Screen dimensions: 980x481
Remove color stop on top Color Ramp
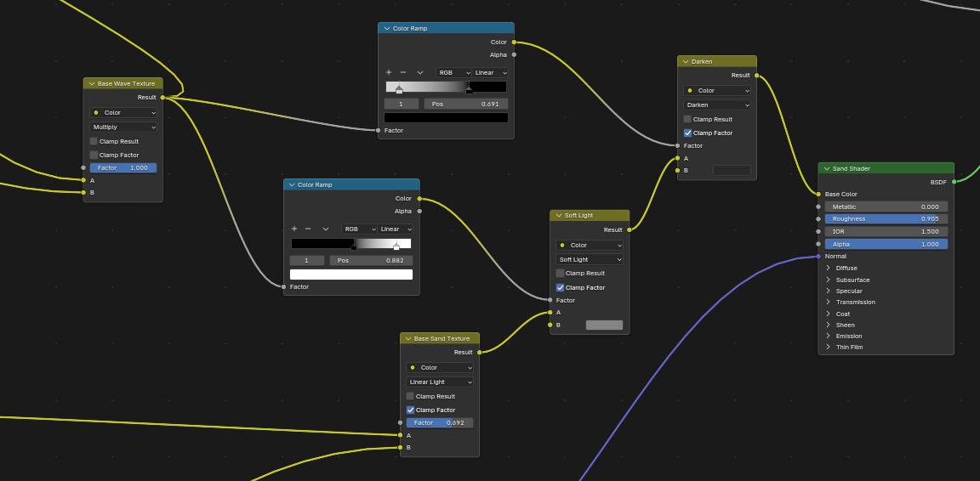[403, 72]
